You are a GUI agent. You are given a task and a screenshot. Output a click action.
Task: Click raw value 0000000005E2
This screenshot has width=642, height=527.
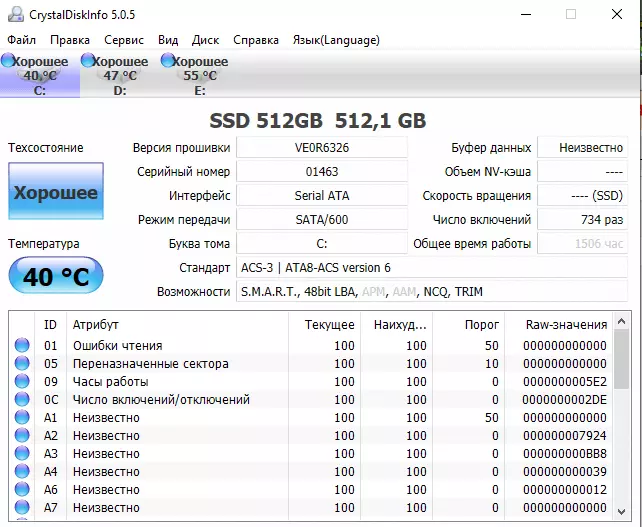tap(565, 382)
